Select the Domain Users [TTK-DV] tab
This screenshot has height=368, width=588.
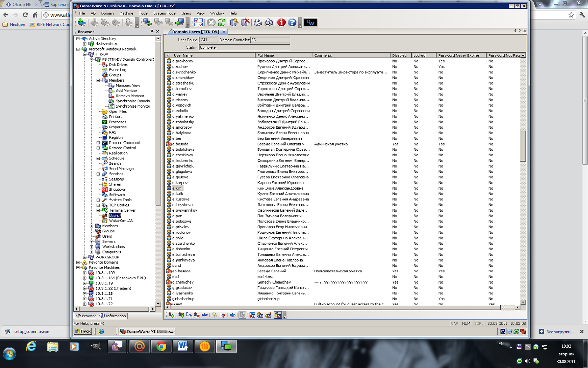pos(196,32)
